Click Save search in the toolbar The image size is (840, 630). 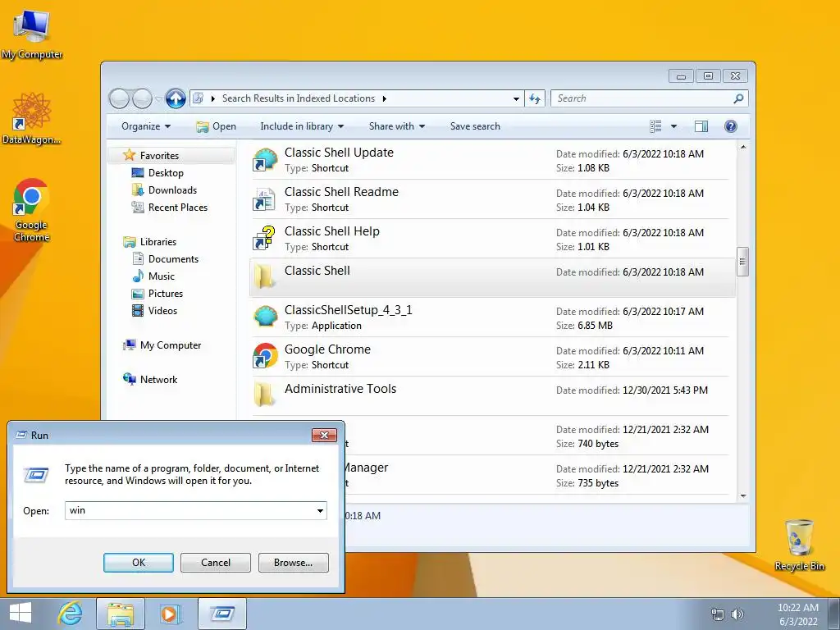tap(475, 126)
